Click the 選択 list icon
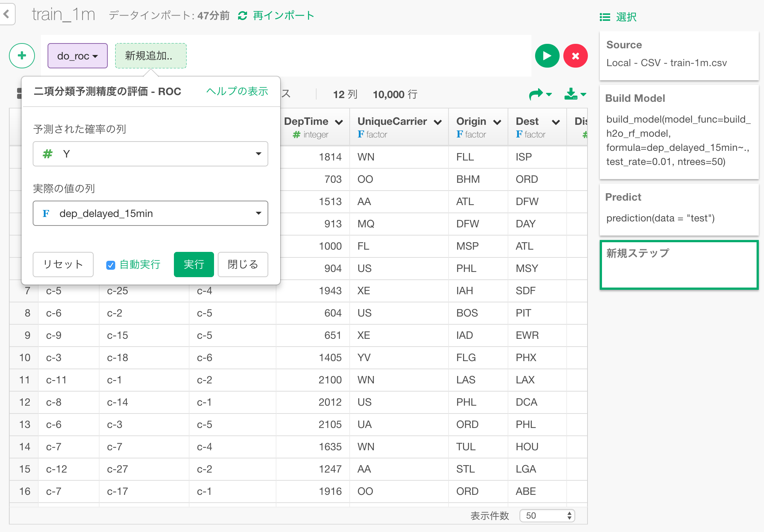The height and width of the screenshot is (532, 764). click(x=605, y=17)
